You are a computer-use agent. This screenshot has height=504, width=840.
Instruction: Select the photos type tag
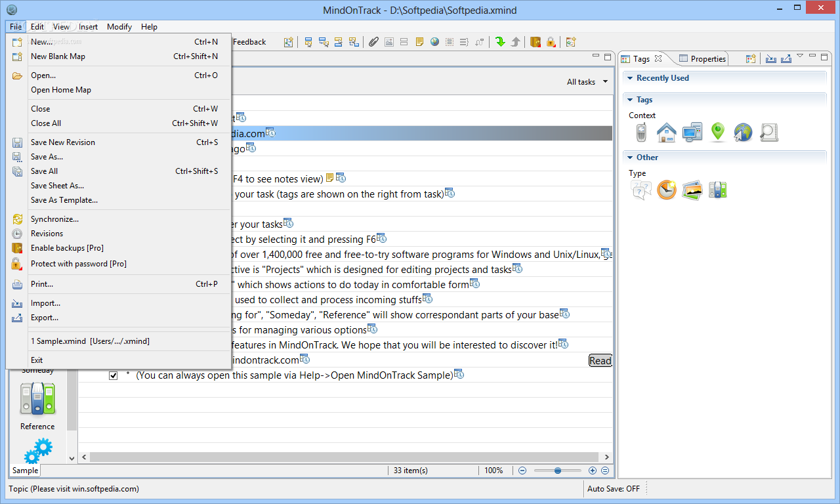point(692,190)
